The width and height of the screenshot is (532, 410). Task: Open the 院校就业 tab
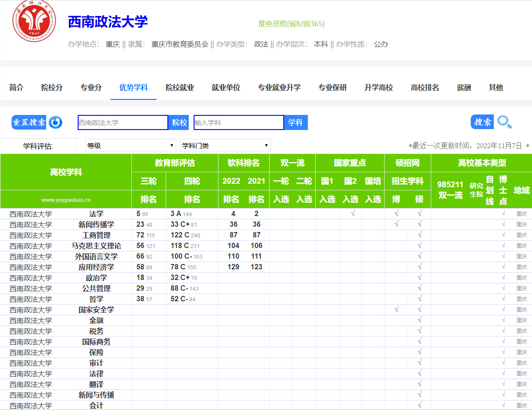(180, 87)
